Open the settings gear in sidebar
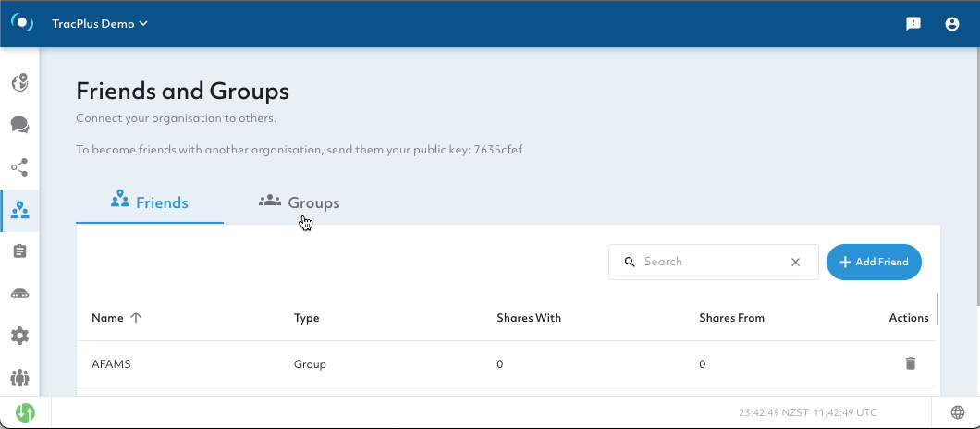Image resolution: width=980 pixels, height=429 pixels. tap(19, 336)
